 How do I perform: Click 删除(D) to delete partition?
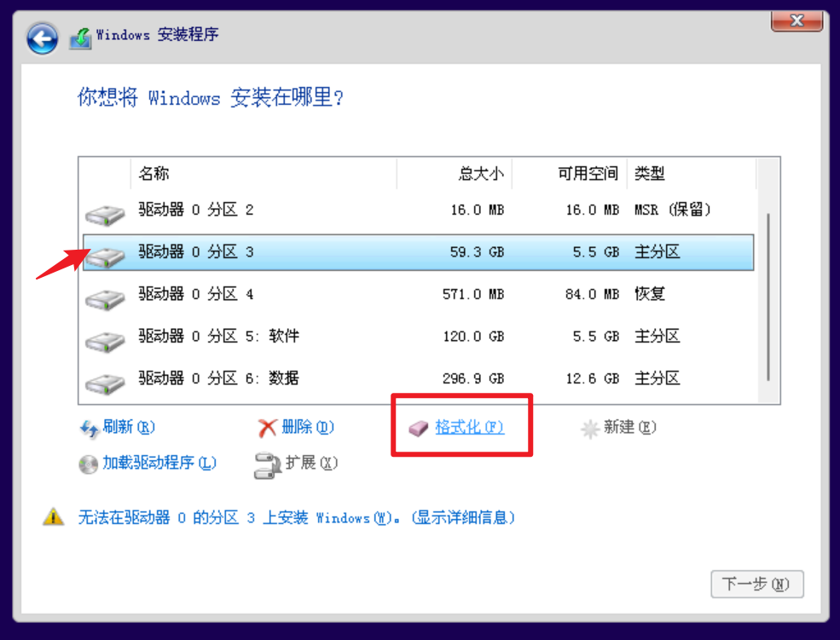(308, 427)
